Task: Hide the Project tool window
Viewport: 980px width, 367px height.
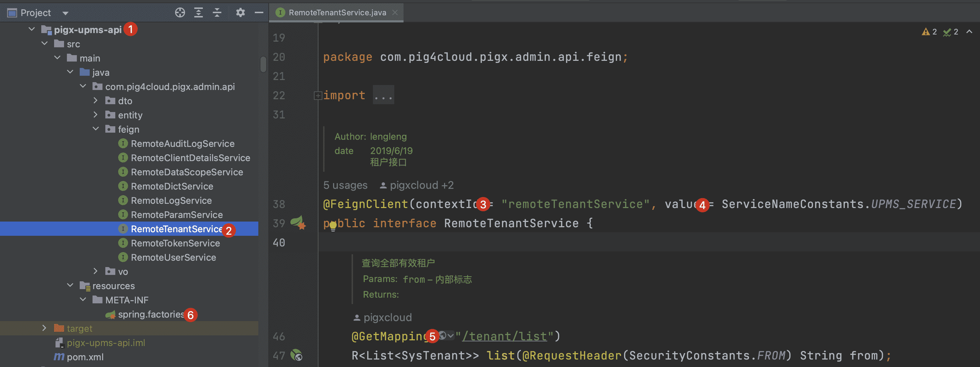Action: click(x=259, y=12)
